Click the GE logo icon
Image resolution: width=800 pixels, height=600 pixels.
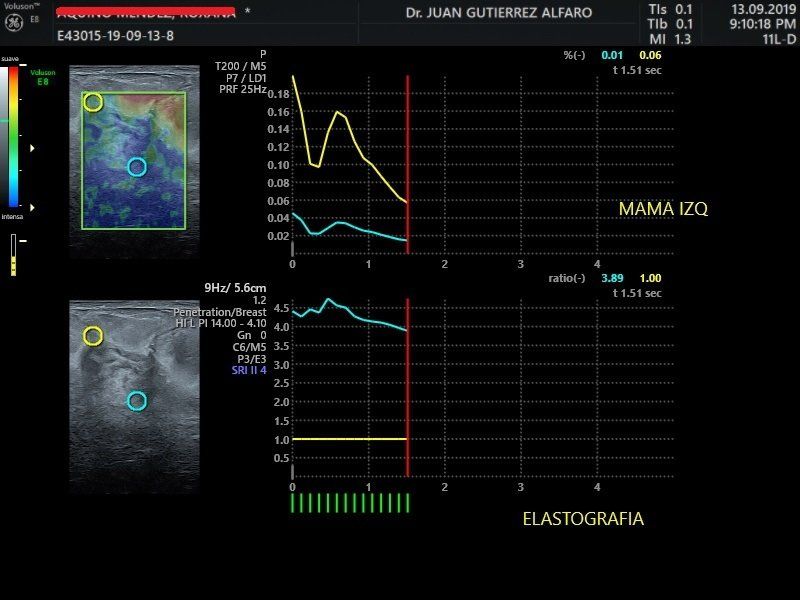pos(13,22)
